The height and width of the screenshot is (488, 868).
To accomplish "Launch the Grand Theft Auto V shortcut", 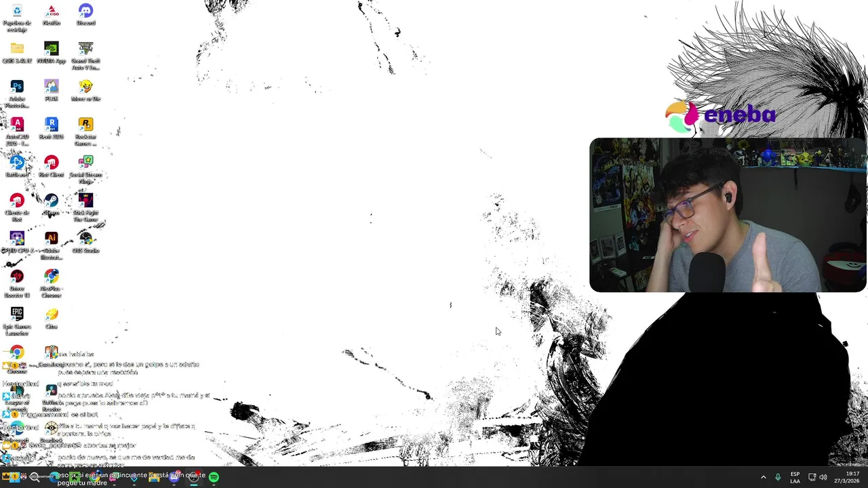I will pyautogui.click(x=85, y=56).
